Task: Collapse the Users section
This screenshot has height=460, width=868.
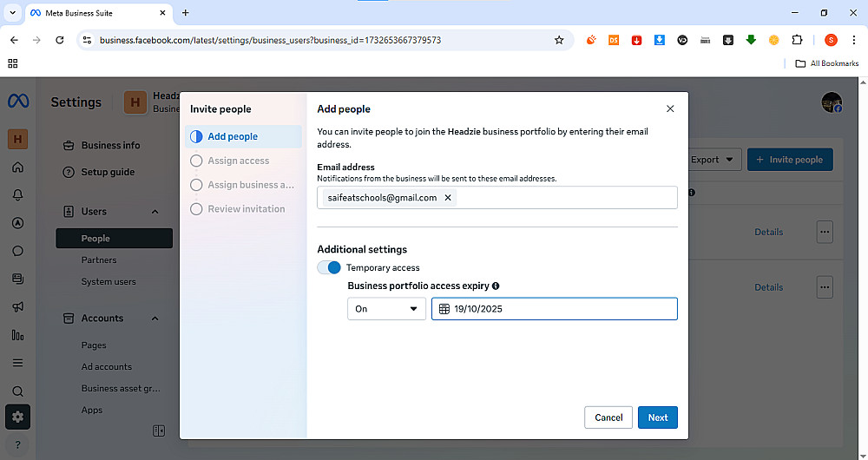Action: (x=155, y=212)
